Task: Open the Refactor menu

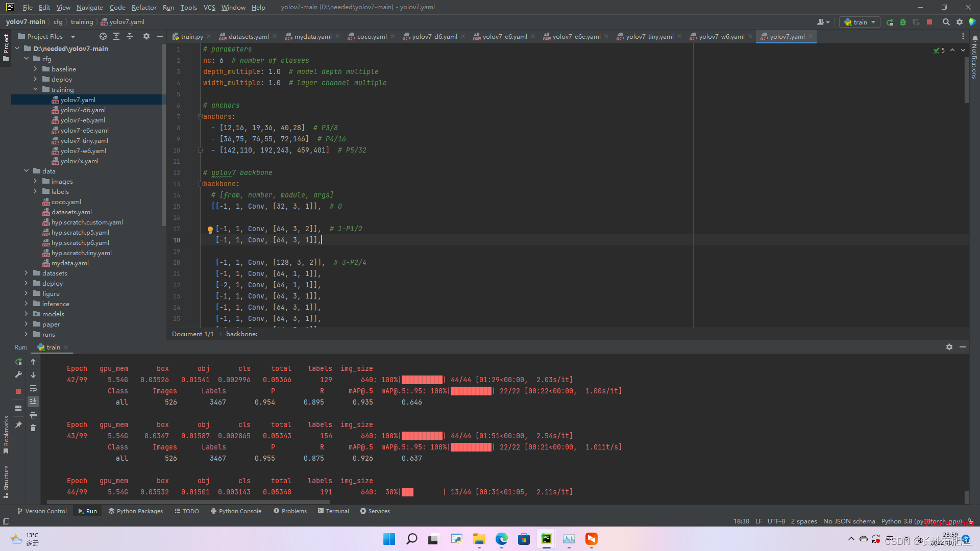Action: click(x=144, y=7)
